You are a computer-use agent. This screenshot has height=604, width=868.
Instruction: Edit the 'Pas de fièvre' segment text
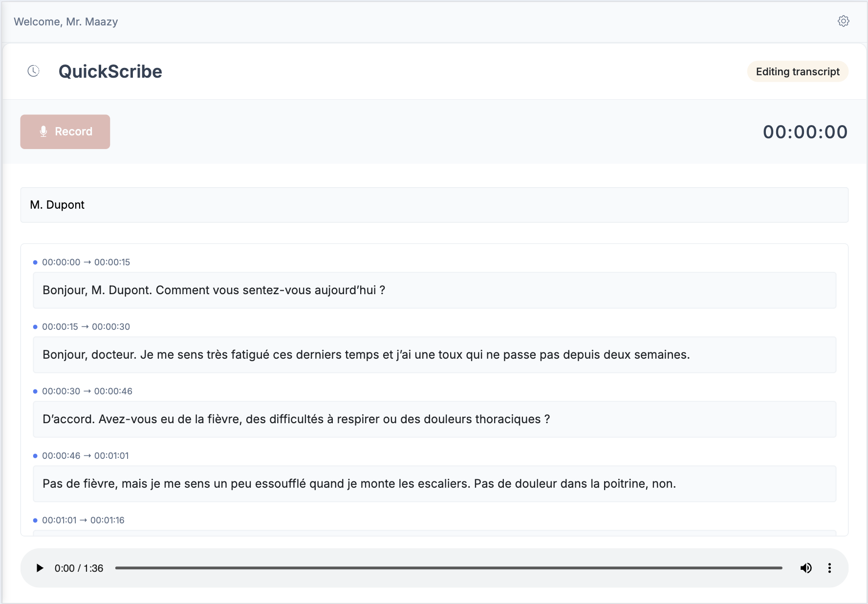click(434, 484)
